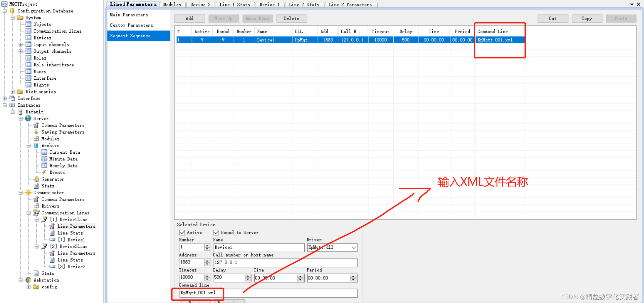Open the Modules tab
644x303 pixels.
172,4
